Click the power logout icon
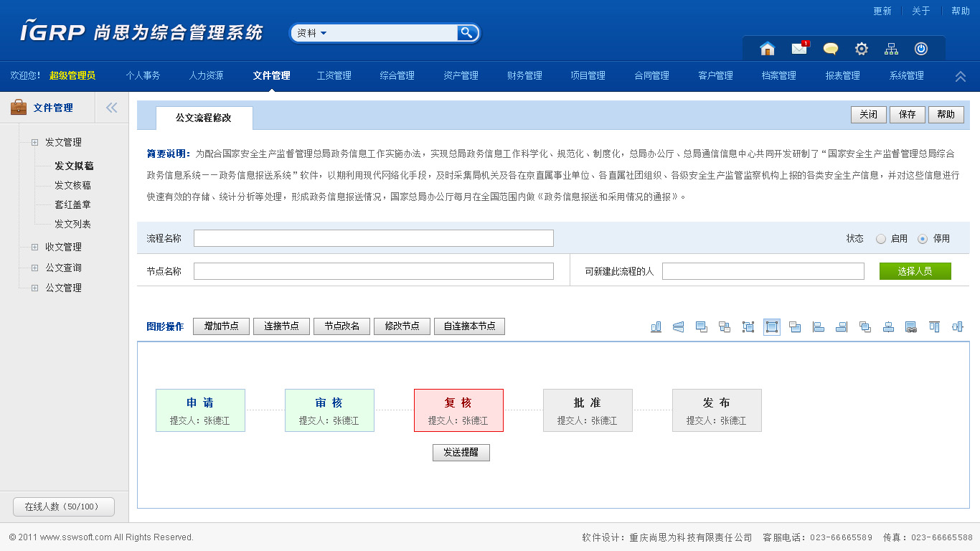 pyautogui.click(x=921, y=49)
